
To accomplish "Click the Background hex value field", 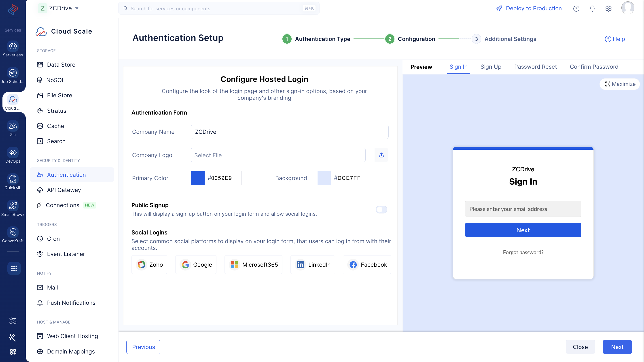I will pyautogui.click(x=349, y=178).
